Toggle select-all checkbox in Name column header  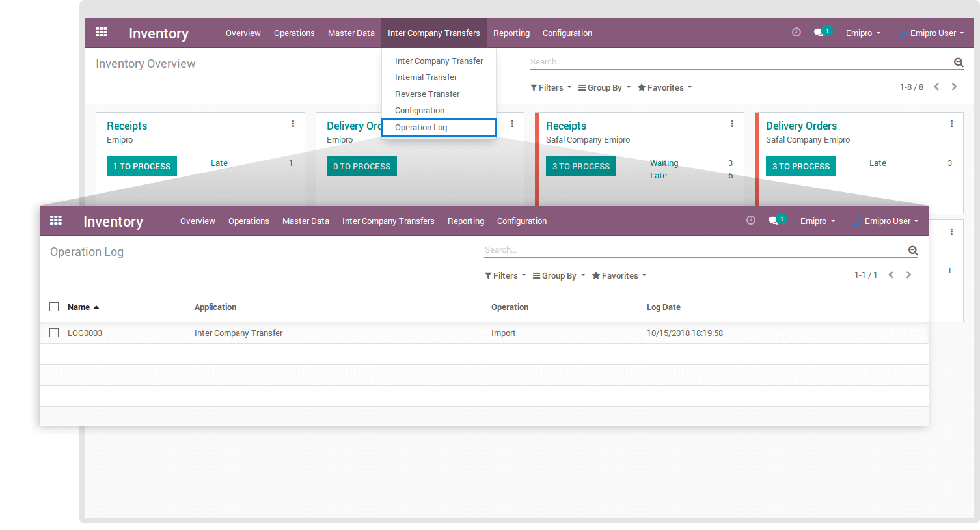(x=54, y=307)
